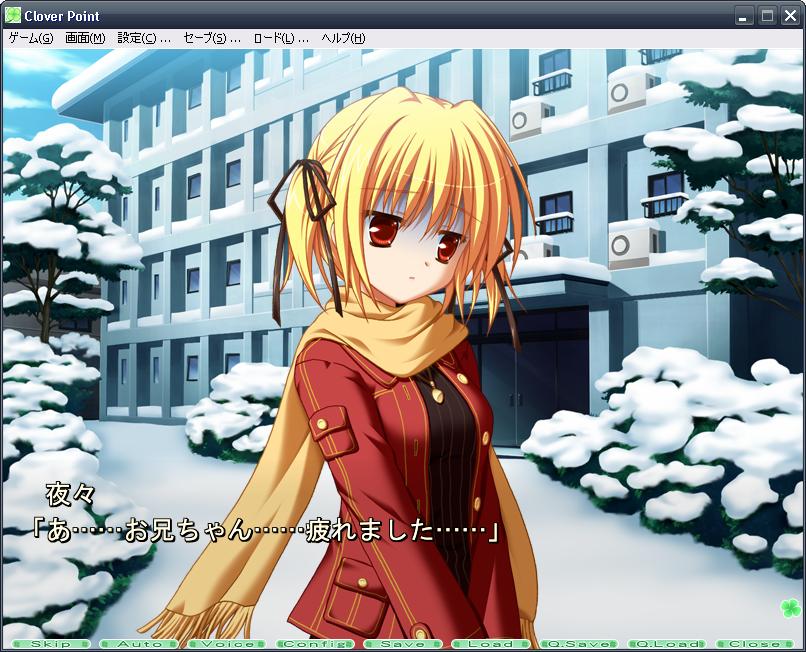Open the ゲーム(G) menu
Viewport: 806px width, 652px height.
tap(31, 39)
